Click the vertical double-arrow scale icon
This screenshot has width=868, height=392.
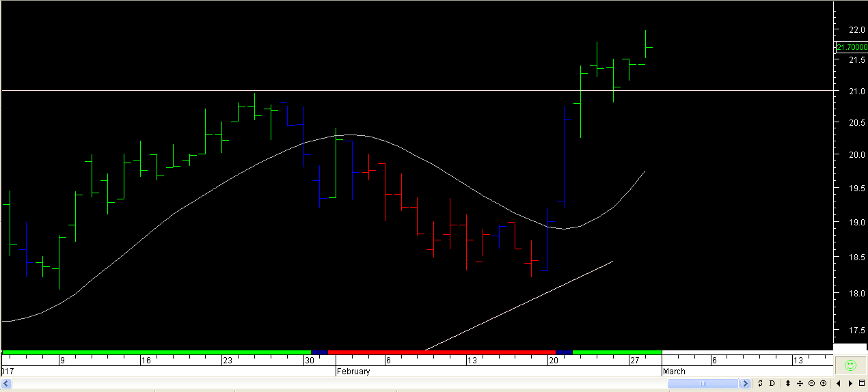(788, 383)
